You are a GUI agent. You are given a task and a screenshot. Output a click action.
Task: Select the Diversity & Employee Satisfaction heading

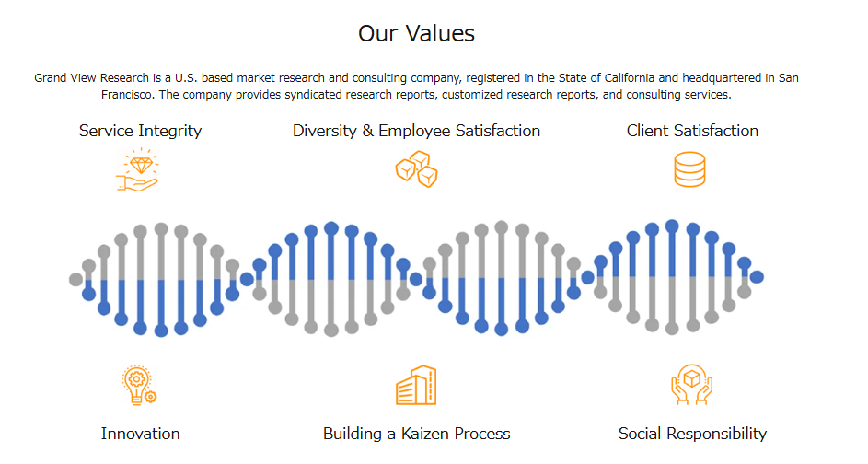click(416, 131)
